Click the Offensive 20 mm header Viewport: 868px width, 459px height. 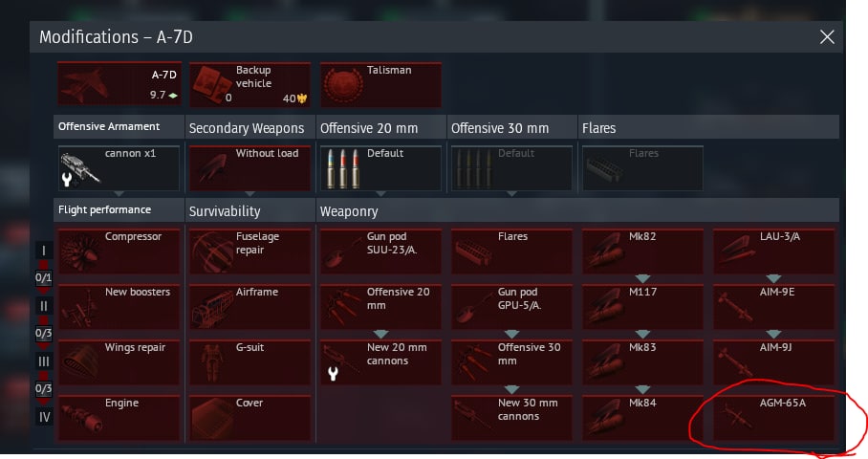click(x=380, y=128)
